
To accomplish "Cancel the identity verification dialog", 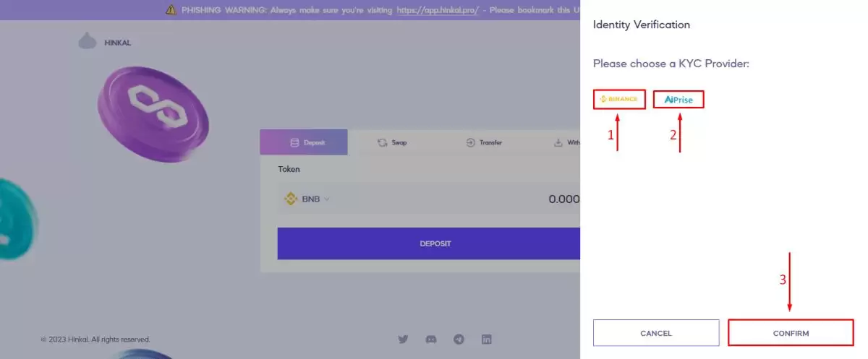I will pyautogui.click(x=656, y=333).
